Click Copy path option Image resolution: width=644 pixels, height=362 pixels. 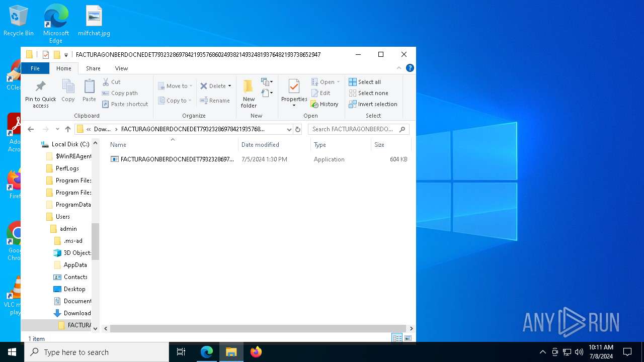click(120, 93)
